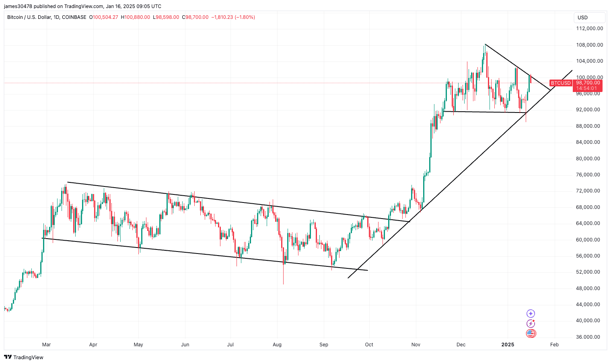611x364 pixels.
Task: Click the May label on time axis
Action: click(138, 345)
